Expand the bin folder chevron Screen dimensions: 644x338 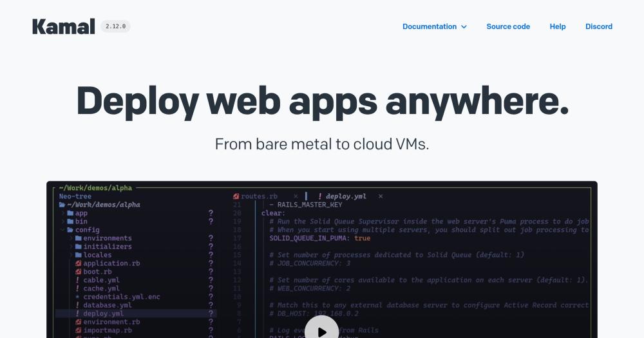(x=63, y=221)
